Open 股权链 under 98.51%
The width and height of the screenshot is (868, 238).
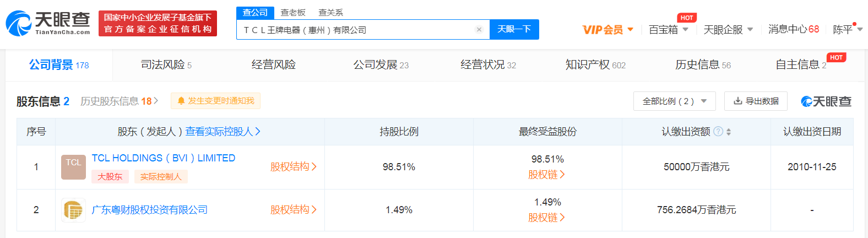[547, 175]
